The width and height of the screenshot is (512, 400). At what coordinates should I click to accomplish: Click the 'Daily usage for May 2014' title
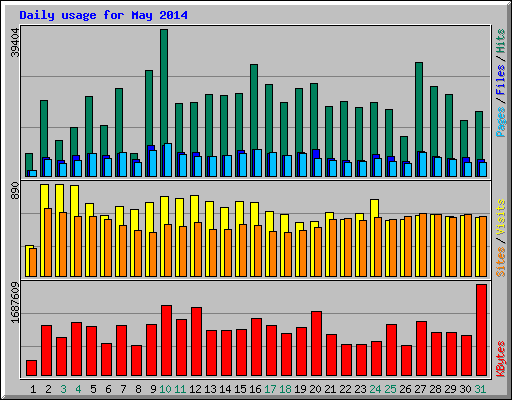[103, 15]
